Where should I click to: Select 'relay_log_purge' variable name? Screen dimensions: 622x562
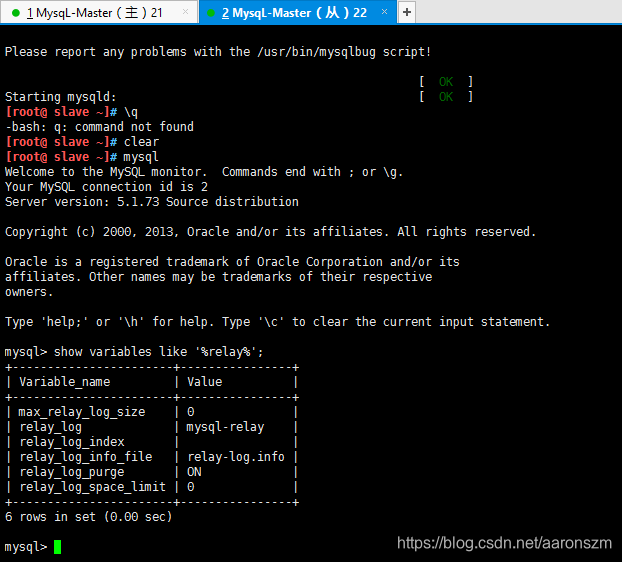[72, 472]
